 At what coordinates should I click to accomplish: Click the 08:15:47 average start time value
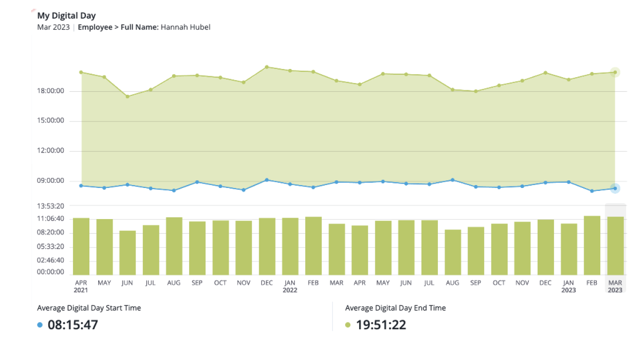tap(72, 325)
